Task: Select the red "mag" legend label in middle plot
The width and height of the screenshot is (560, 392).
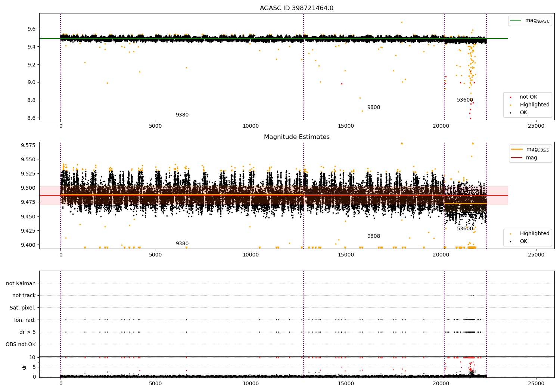Action: pyautogui.click(x=532, y=158)
